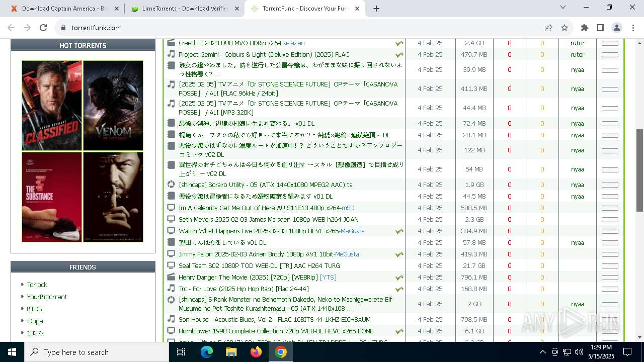Screen dimensions: 644x362
Task: Reload the page with the refresh button
Action: [43, 28]
